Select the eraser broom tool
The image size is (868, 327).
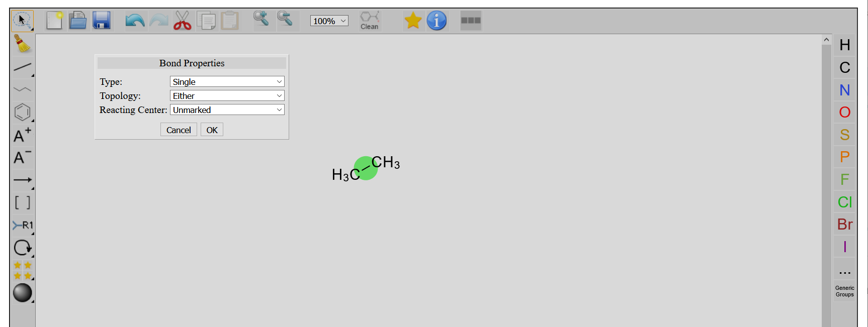click(x=22, y=44)
